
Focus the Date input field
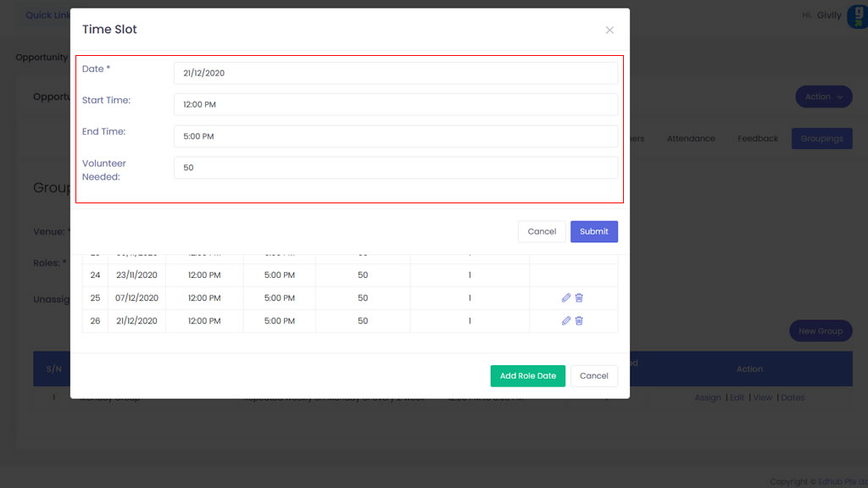point(395,74)
